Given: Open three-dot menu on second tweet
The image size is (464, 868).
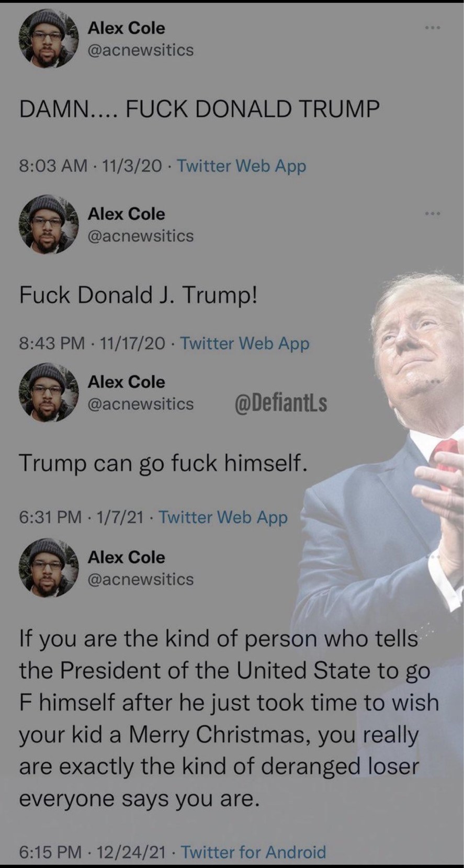Looking at the screenshot, I should coord(433,213).
